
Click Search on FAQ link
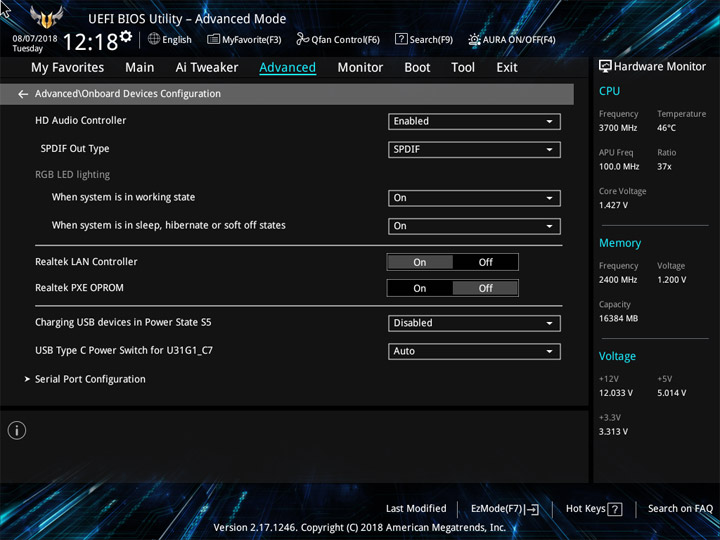click(x=680, y=509)
